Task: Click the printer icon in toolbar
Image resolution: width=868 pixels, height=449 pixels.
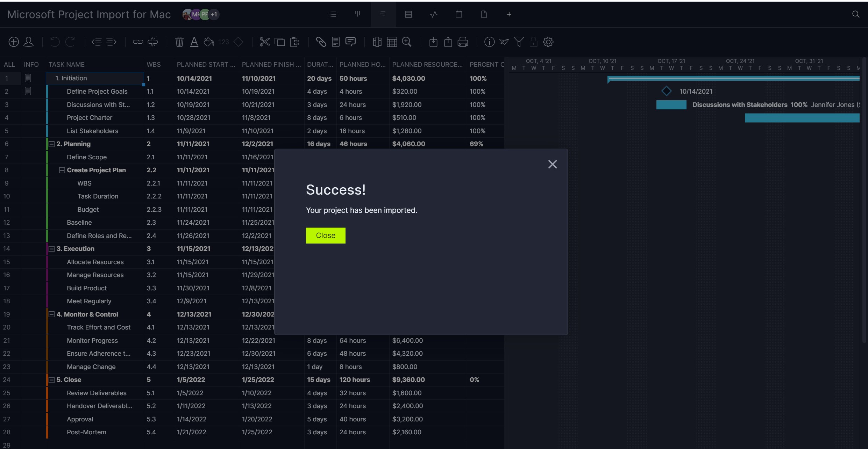Action: pyautogui.click(x=463, y=42)
